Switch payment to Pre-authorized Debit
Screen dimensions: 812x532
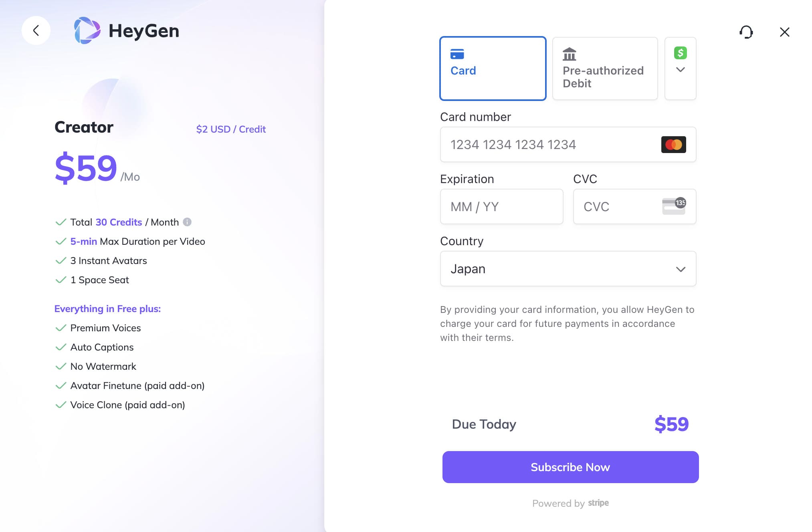tap(605, 69)
